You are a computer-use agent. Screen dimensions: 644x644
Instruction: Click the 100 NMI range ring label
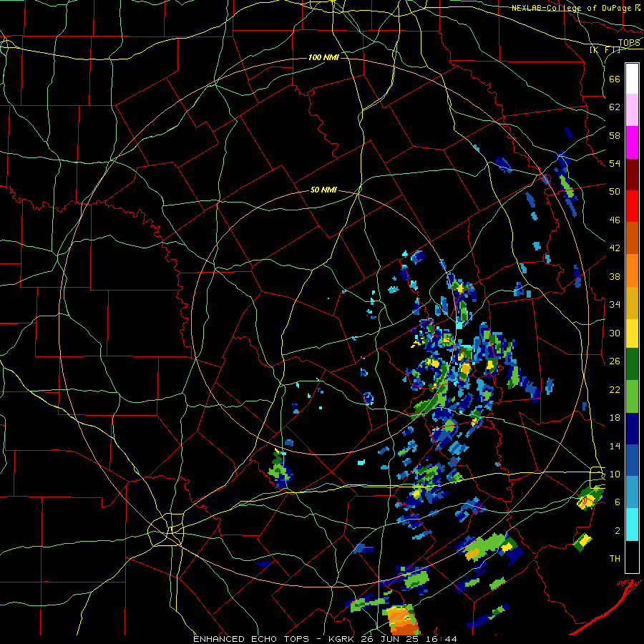point(323,57)
